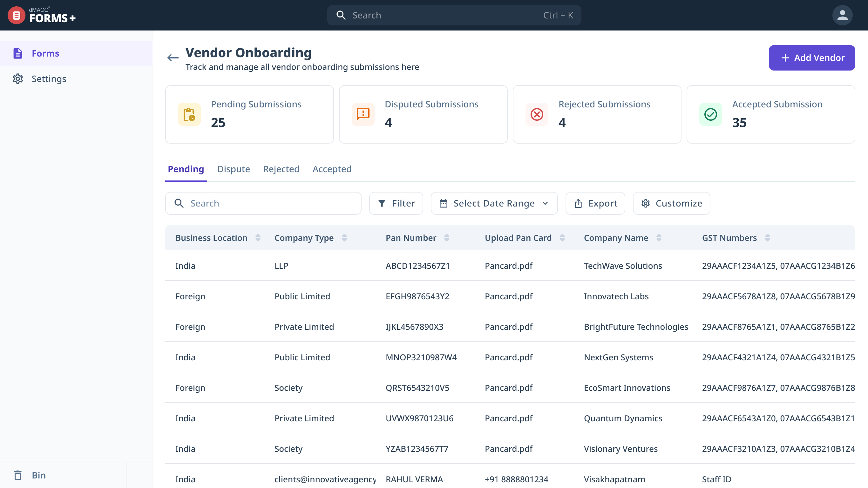Click the back arrow beside Vendor Onboarding
This screenshot has width=868, height=488.
173,58
